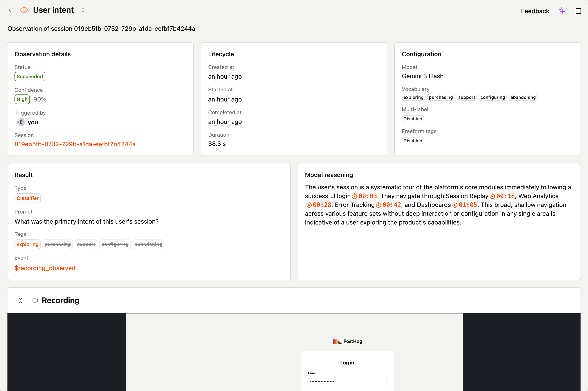This screenshot has width=588, height=391.
Task: Click the Completed at 'an hour ago' value
Action: coord(225,122)
